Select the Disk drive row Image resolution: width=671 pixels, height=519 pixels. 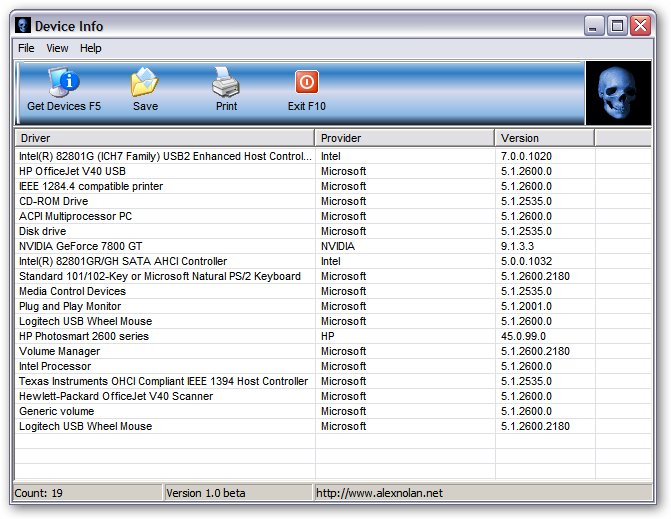click(333, 231)
